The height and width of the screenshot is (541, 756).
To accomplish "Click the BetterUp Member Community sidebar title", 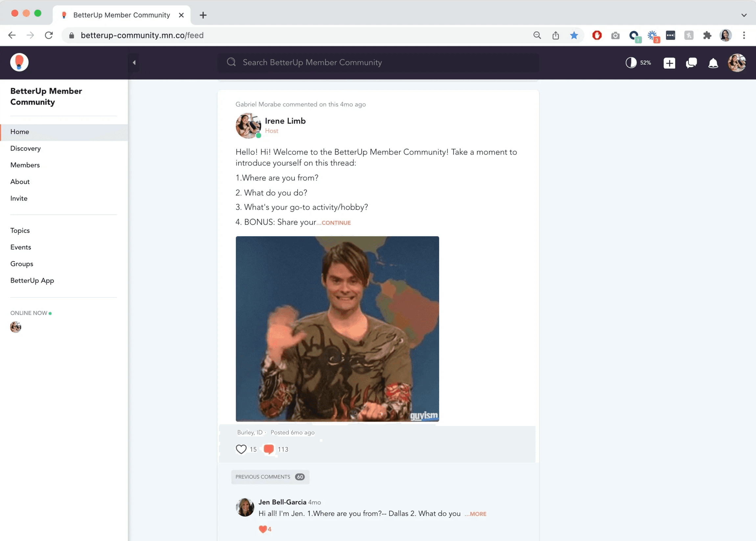I will 46,97.
